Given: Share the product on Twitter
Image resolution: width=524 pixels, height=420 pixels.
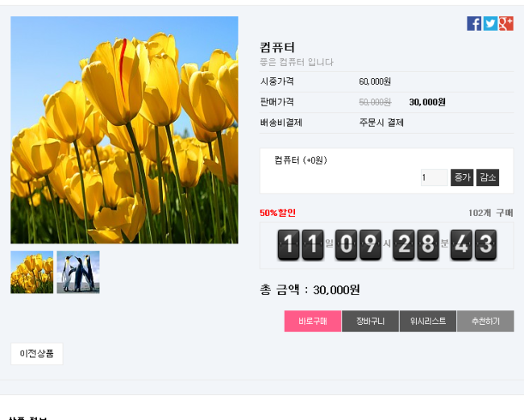Looking at the screenshot, I should 490,23.
